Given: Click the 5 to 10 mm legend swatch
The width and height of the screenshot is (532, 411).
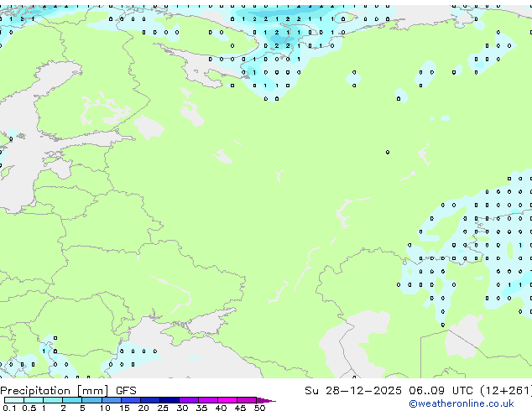Looking at the screenshot, I should click(91, 400).
